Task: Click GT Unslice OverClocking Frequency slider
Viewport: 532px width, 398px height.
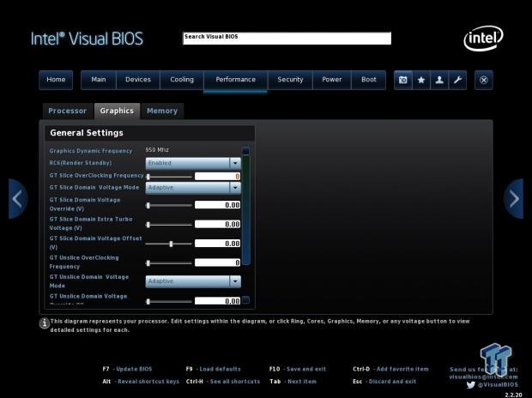Action: coord(169,263)
